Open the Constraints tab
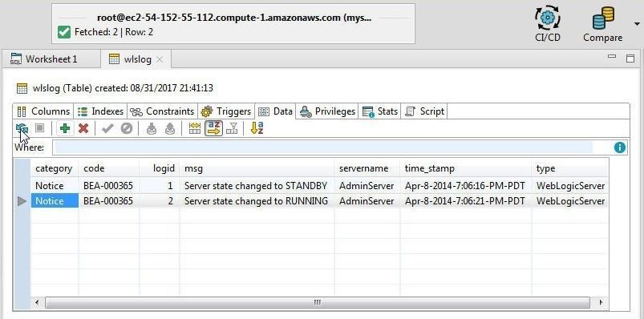This screenshot has width=644, height=319. point(162,111)
